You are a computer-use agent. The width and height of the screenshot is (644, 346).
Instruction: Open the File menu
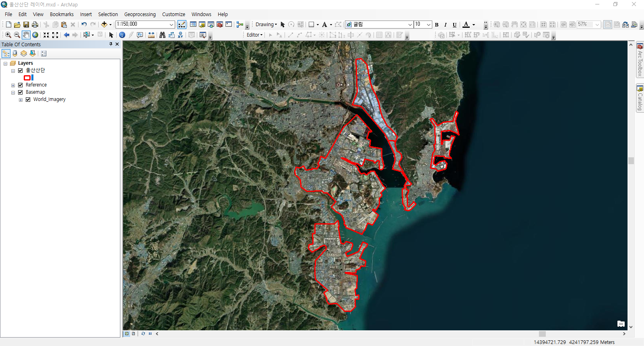tap(8, 14)
